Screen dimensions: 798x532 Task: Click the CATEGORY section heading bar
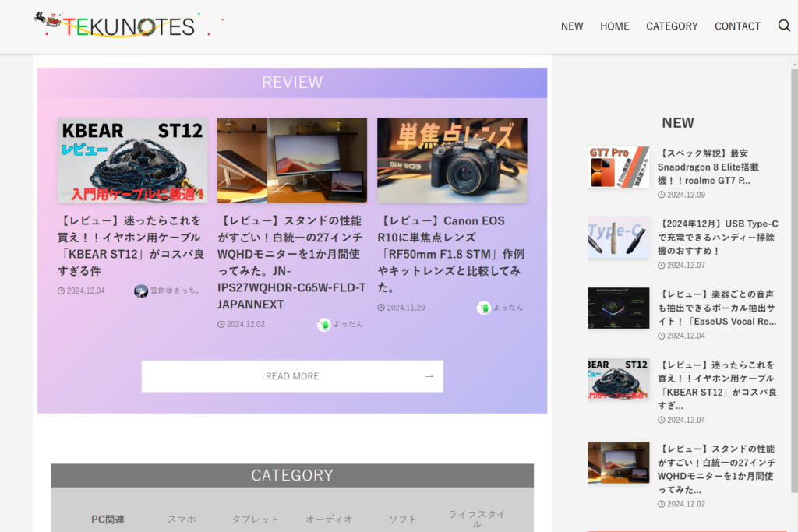(x=292, y=476)
